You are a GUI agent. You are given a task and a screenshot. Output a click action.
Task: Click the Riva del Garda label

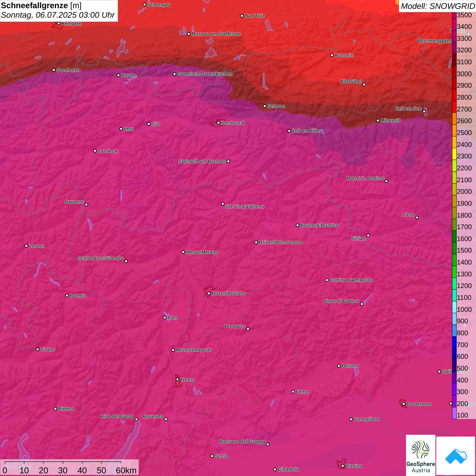pyautogui.click(x=117, y=417)
